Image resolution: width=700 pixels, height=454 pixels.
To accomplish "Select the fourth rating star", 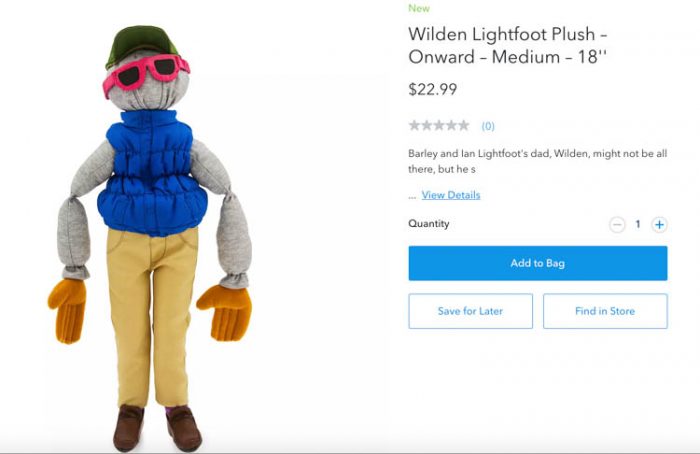I will (452, 125).
